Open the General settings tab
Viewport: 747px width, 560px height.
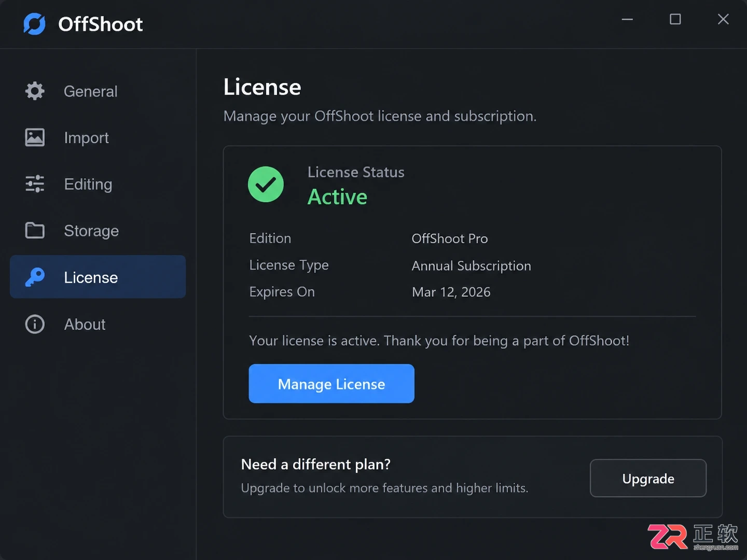[x=98, y=91]
